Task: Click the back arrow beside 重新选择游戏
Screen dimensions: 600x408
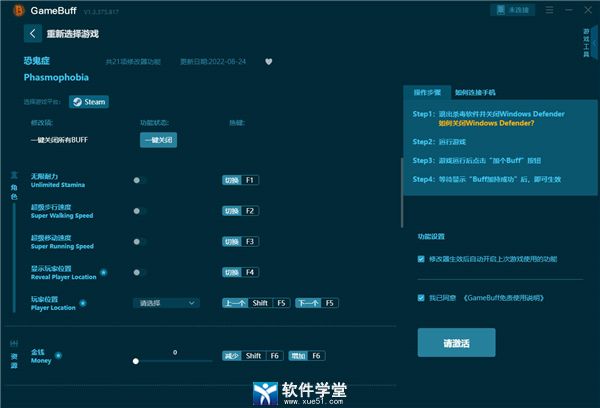Action: (x=32, y=33)
